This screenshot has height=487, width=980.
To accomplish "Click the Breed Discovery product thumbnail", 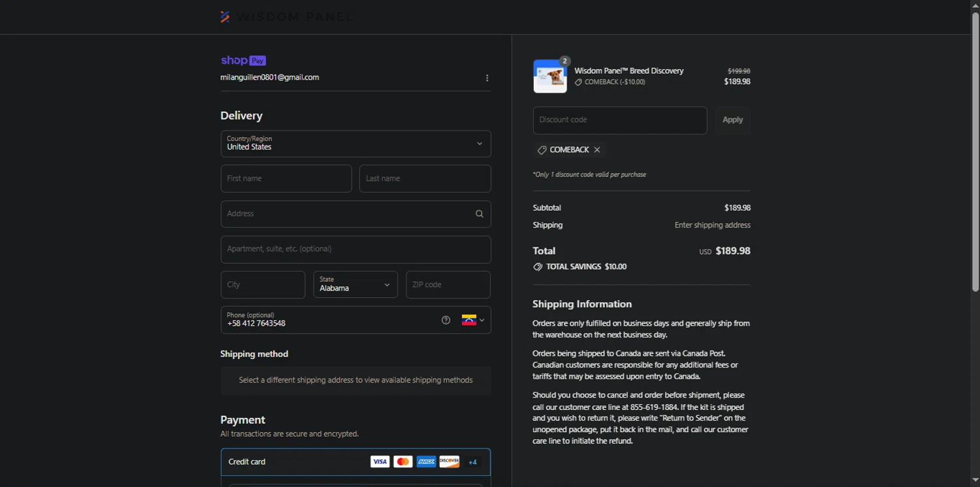I will point(549,77).
